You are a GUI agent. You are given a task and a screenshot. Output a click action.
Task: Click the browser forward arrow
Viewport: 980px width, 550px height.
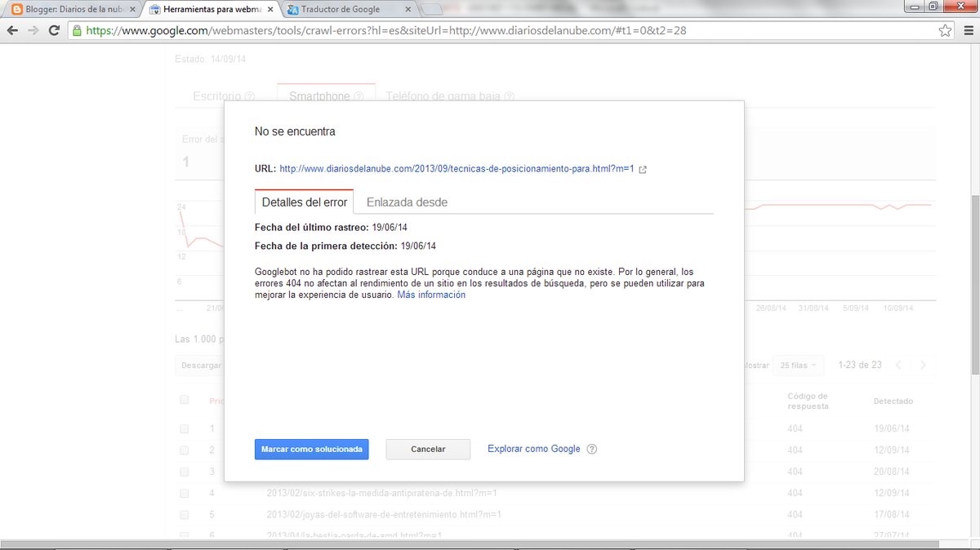(33, 30)
